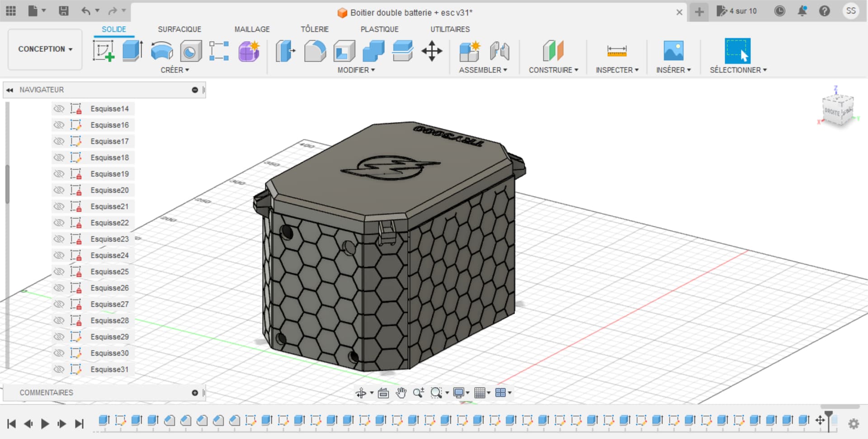Open the MAILLAGE tab
This screenshot has height=439, width=868.
(252, 29)
